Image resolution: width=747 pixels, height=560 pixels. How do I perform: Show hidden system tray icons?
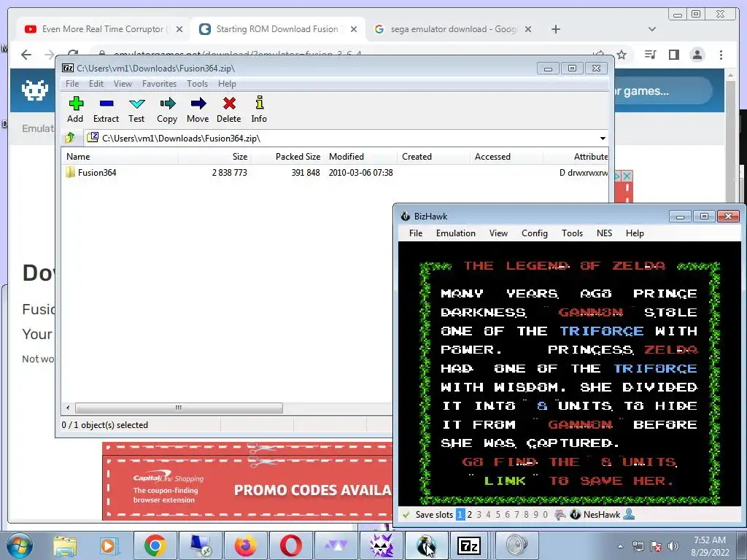point(620,546)
